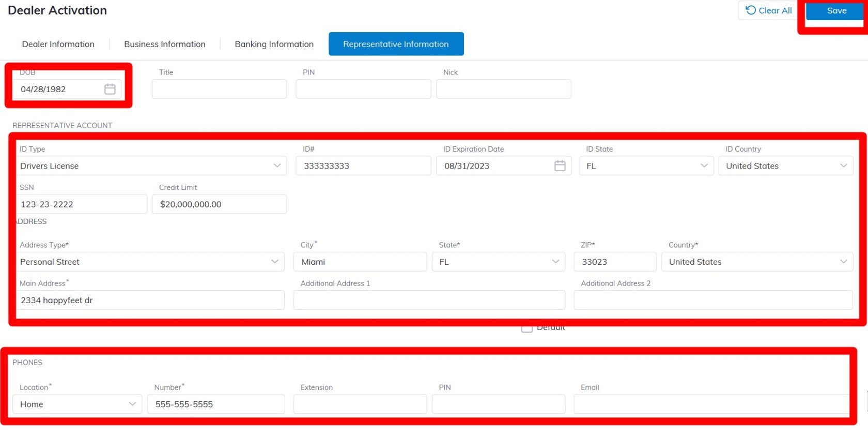
Task: Open the phone Location dropdown
Action: click(x=132, y=404)
